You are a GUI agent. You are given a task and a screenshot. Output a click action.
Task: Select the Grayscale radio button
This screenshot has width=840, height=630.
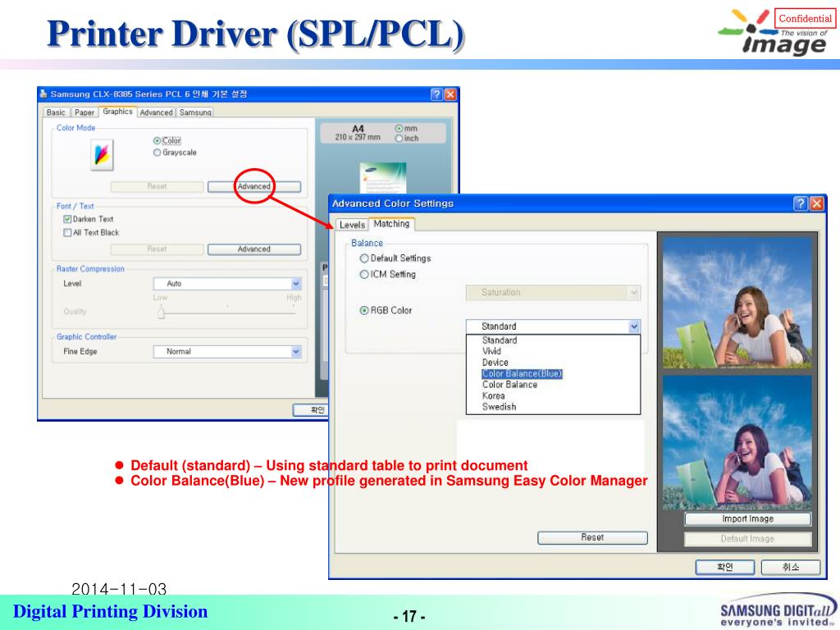[157, 153]
